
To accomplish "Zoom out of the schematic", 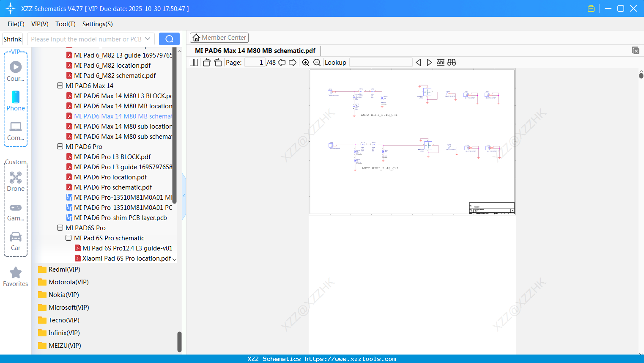I will tap(317, 63).
